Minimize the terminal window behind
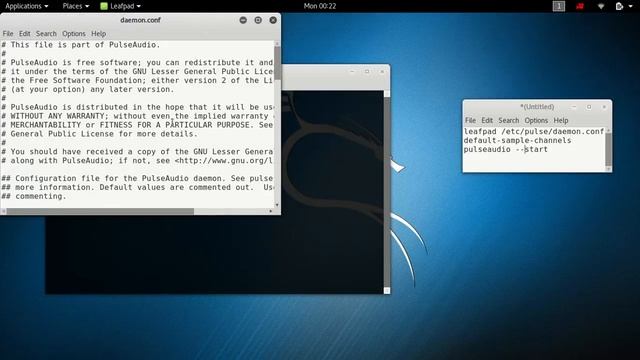The image size is (640, 360). (x=352, y=71)
